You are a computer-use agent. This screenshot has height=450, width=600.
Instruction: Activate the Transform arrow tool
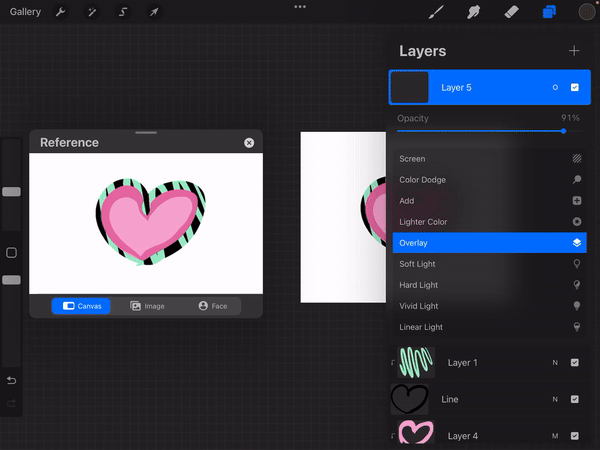[x=154, y=12]
